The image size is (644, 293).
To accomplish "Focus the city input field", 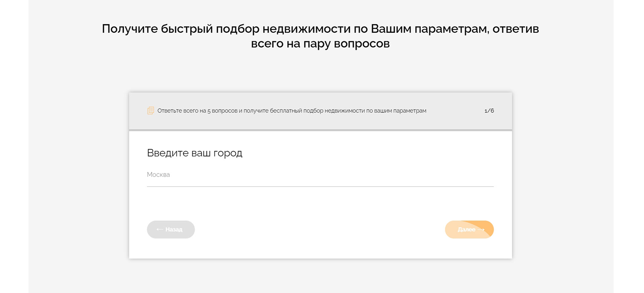I will [320, 175].
